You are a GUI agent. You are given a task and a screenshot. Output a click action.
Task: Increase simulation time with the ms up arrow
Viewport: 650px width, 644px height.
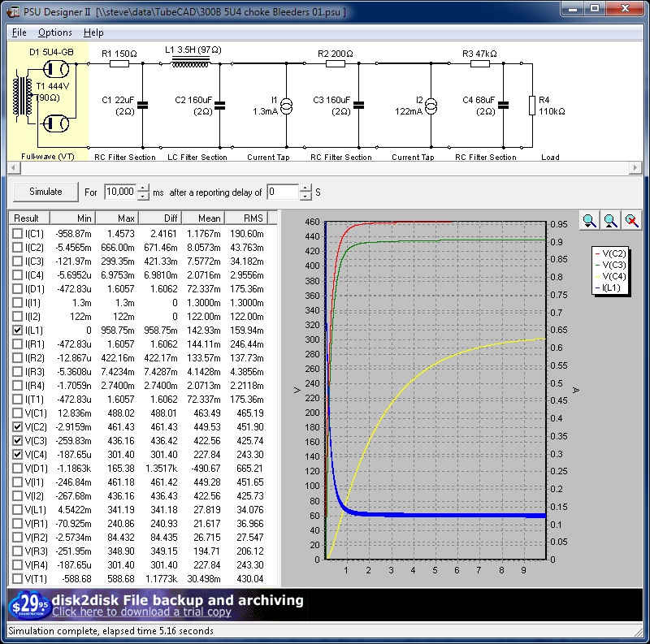(x=144, y=188)
